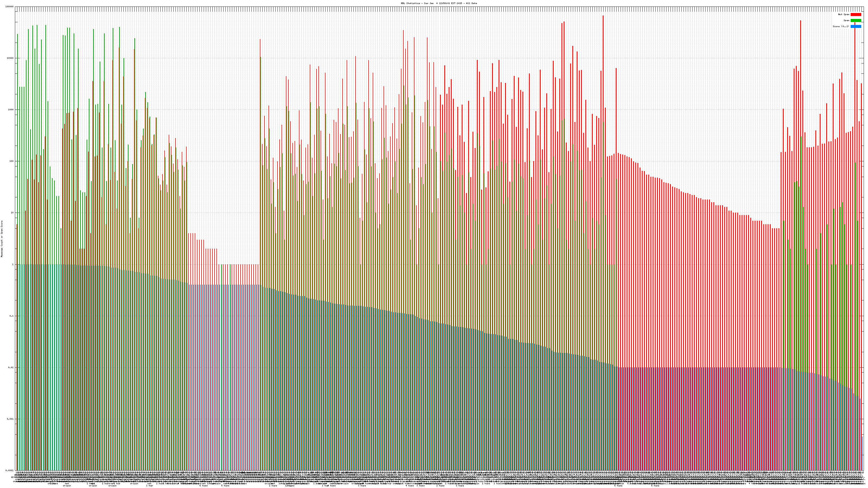Click the 100 y-axis tick label
Image resolution: width=868 pixels, height=488 pixels.
click(x=12, y=161)
